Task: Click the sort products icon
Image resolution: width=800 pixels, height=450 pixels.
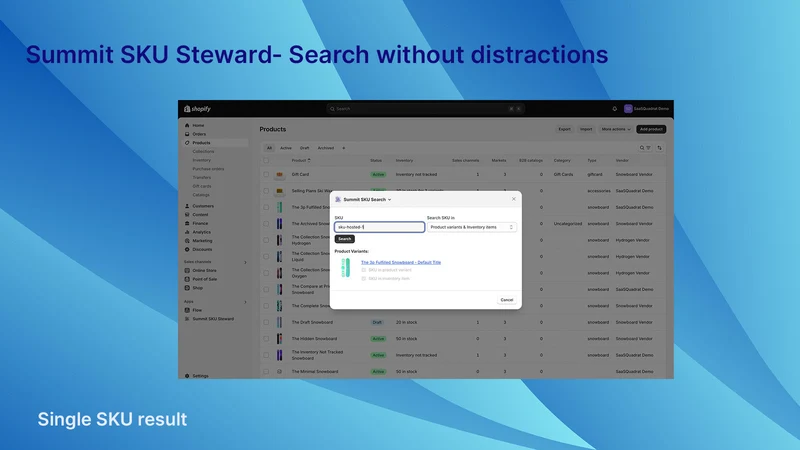Action: [x=659, y=148]
